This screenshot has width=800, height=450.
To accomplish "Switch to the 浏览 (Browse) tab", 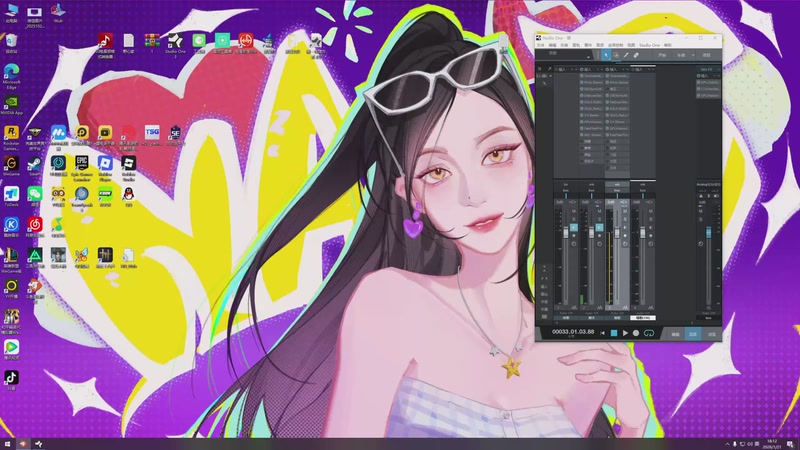I will pyautogui.click(x=711, y=334).
